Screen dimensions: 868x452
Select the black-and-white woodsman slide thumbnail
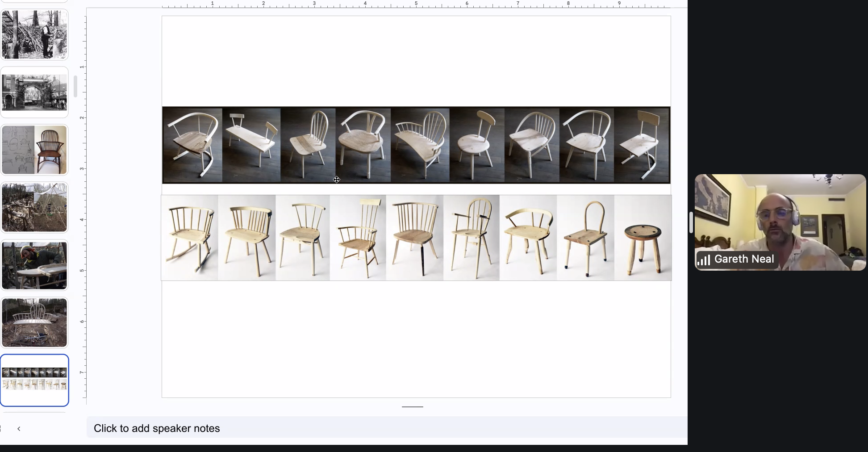[34, 34]
